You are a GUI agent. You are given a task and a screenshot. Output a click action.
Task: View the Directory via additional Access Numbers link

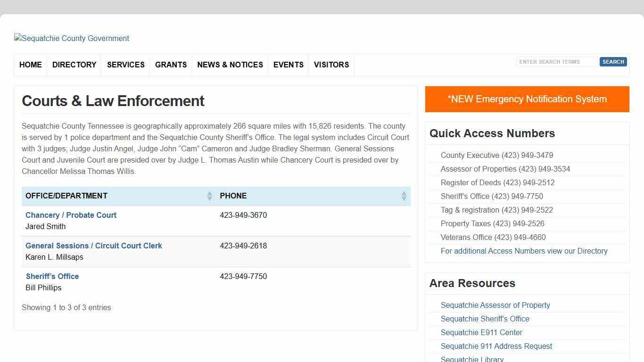524,251
